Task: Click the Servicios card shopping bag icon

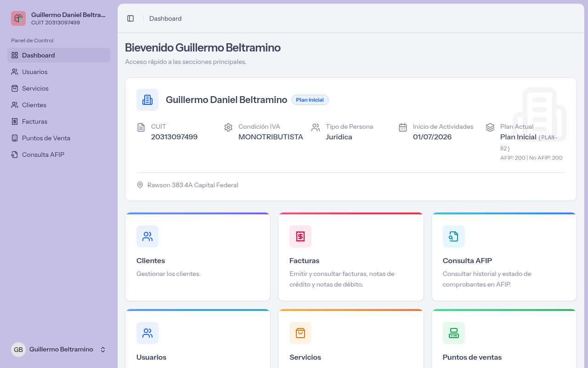Action: pyautogui.click(x=300, y=333)
